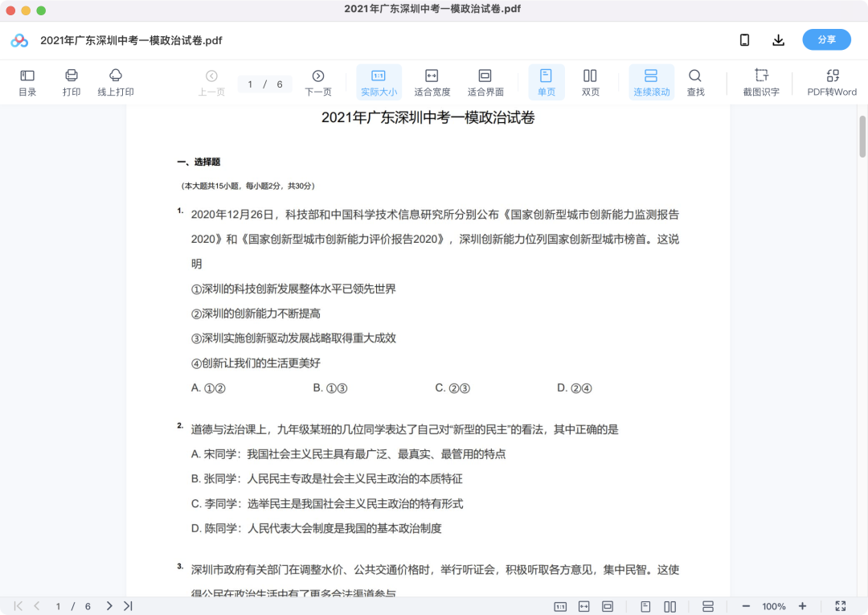Click the line ②深圳的创新能力不断提高

[256, 314]
